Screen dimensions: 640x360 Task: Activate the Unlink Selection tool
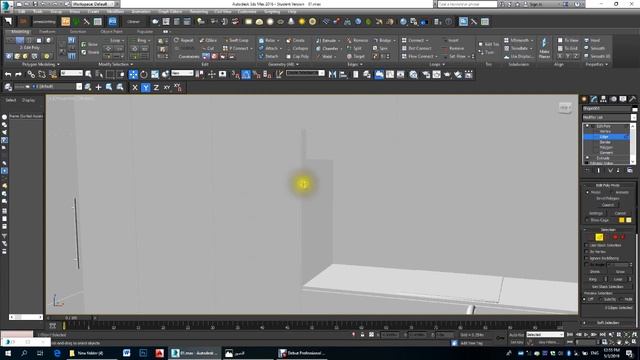point(42,74)
